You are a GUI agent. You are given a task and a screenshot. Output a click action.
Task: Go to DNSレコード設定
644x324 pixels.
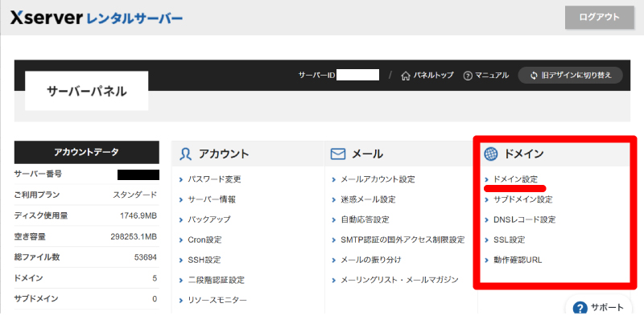coord(523,219)
